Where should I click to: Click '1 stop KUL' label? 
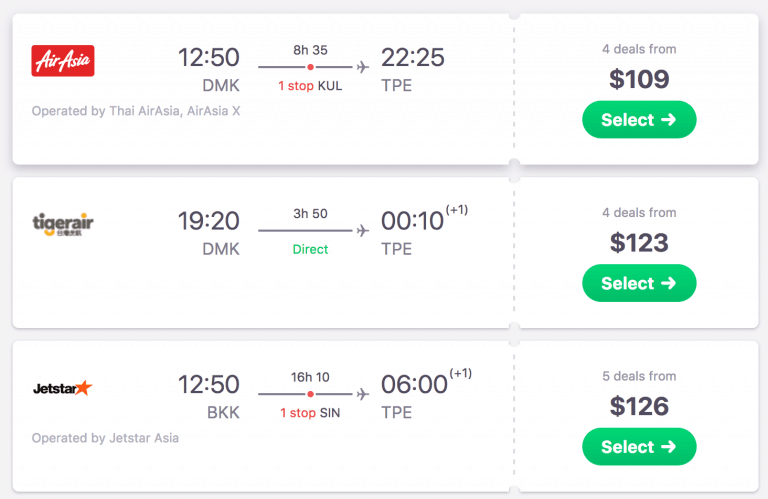[310, 86]
